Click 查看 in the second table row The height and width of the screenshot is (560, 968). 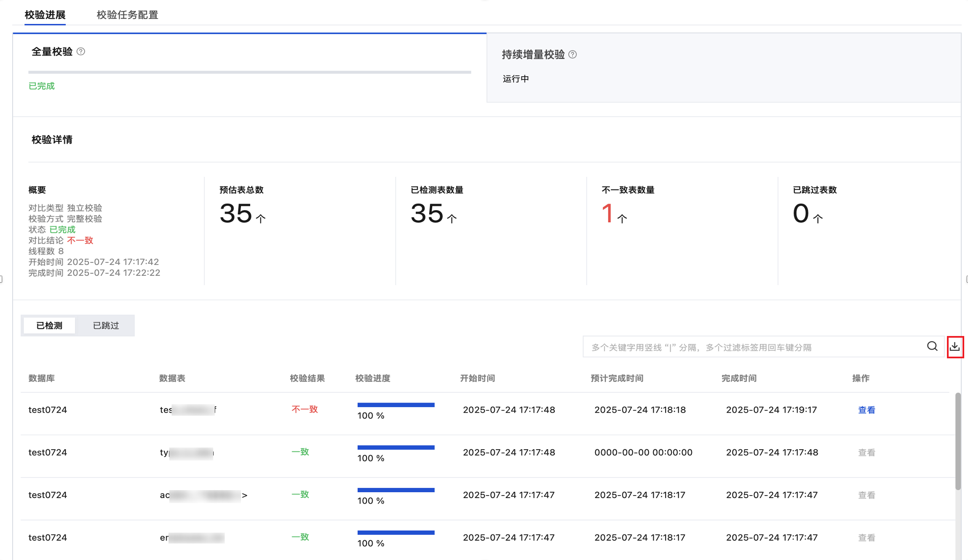866,452
